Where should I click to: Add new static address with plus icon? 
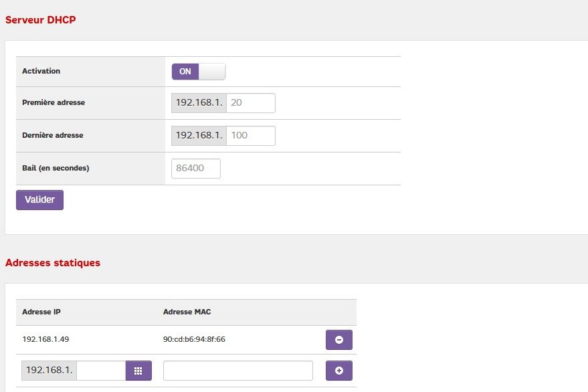[x=338, y=371]
